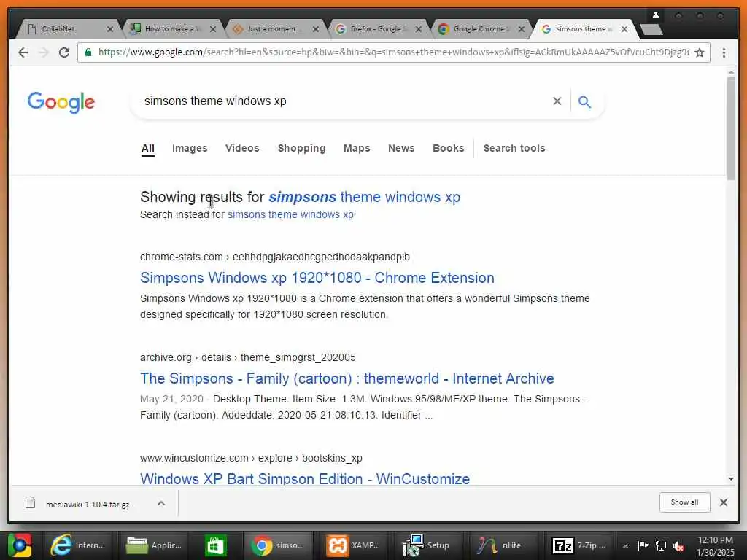Select the Videos search filter

pyautogui.click(x=242, y=148)
